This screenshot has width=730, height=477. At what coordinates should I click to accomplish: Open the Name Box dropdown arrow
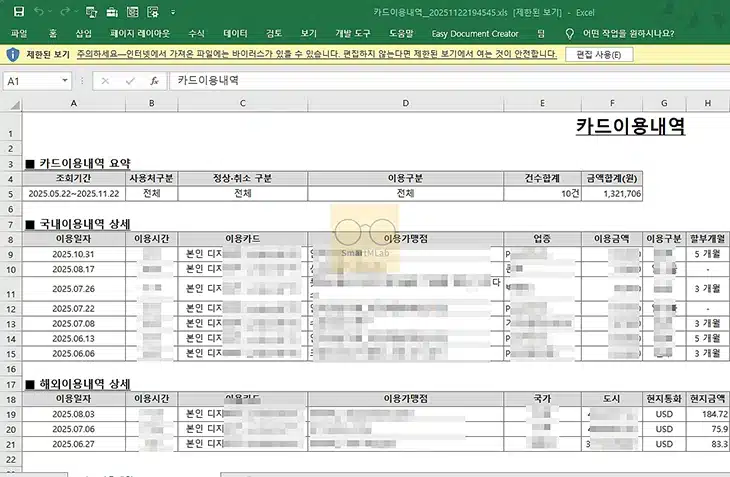tap(65, 81)
